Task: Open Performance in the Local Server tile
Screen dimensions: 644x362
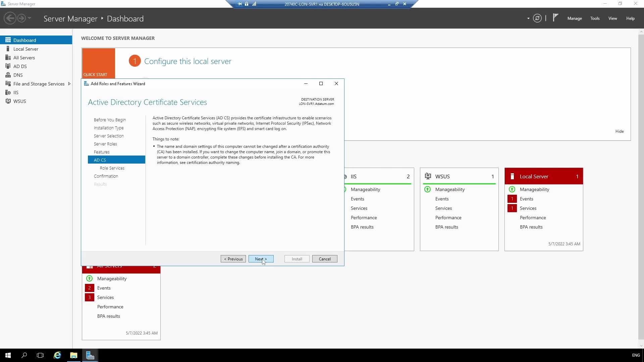Action: (533, 218)
